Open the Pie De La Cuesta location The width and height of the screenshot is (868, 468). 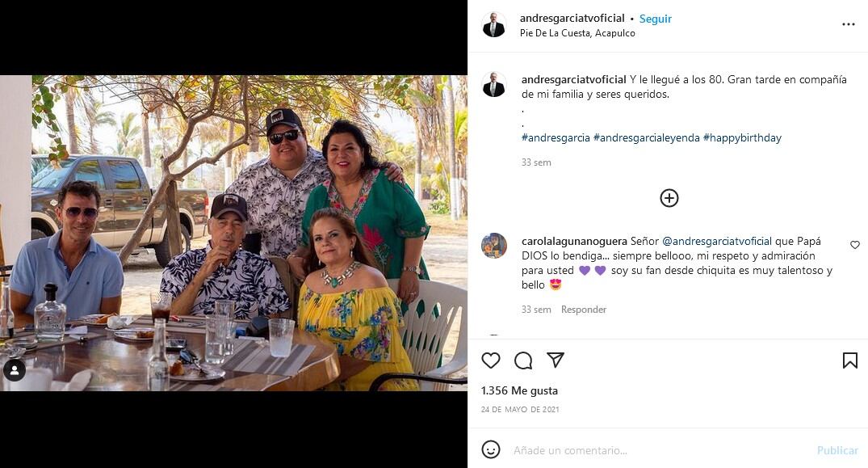pyautogui.click(x=577, y=33)
